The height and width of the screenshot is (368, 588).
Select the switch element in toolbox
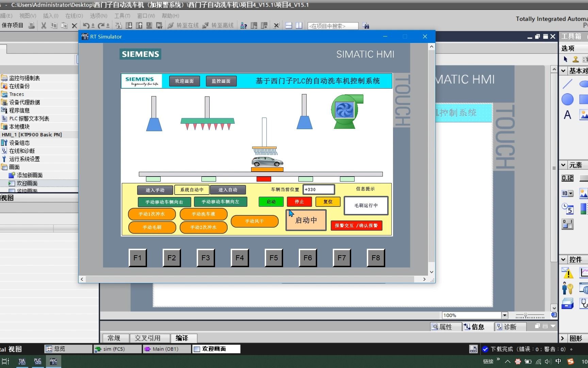[567, 224]
